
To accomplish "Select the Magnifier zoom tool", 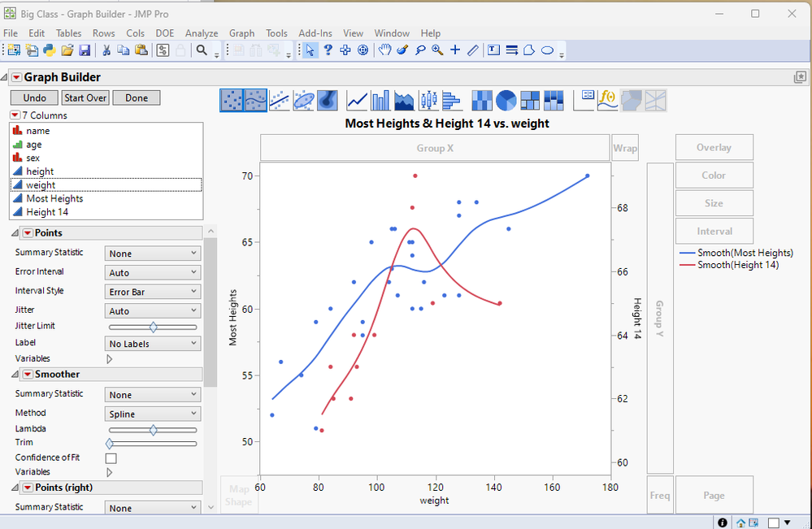I will tap(437, 50).
